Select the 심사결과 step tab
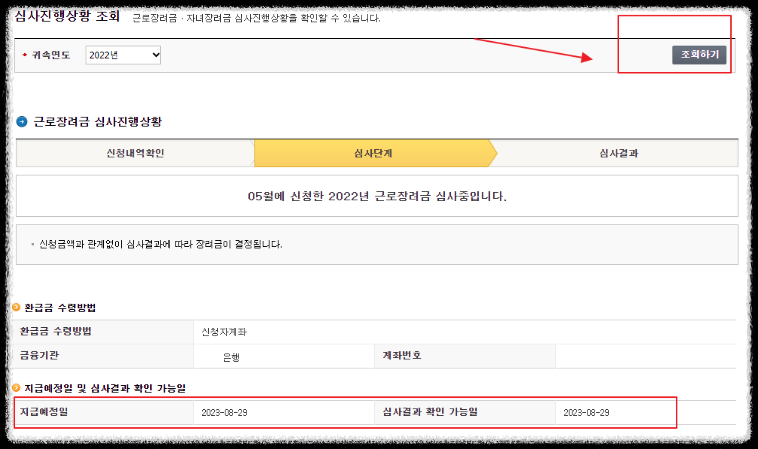The image size is (758, 449). coord(619,153)
